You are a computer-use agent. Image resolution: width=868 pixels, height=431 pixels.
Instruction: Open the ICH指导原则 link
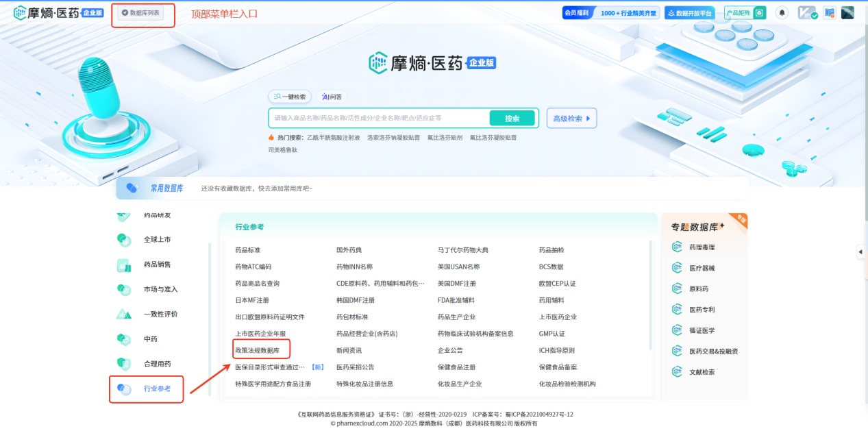[557, 351]
